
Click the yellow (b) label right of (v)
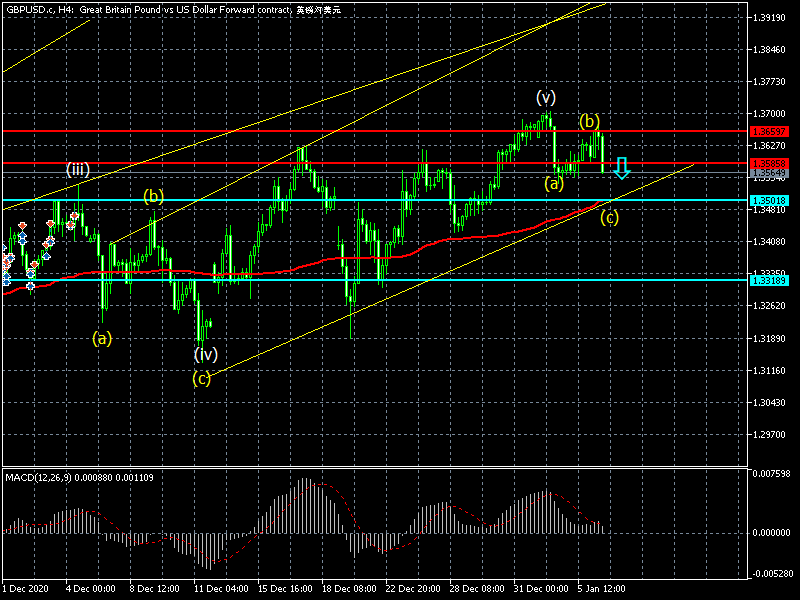[x=589, y=121]
